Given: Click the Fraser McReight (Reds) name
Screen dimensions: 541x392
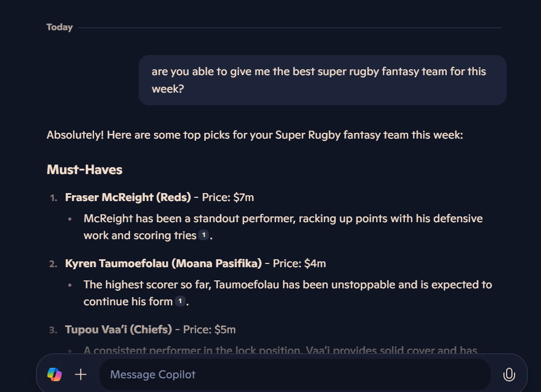Looking at the screenshot, I should pos(128,197).
